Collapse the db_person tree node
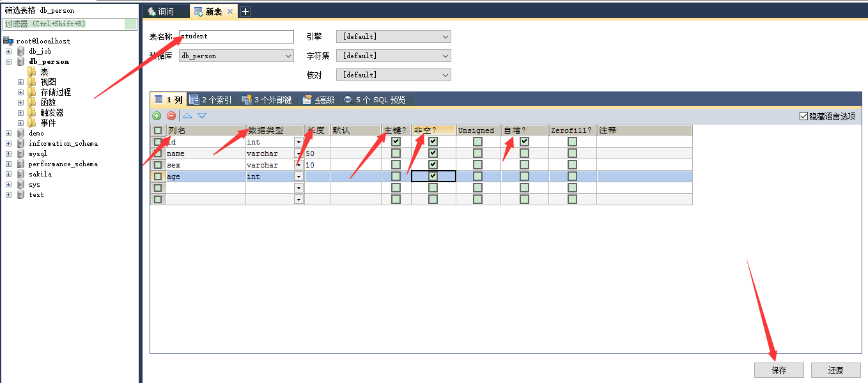The height and width of the screenshot is (383, 868). pos(8,61)
